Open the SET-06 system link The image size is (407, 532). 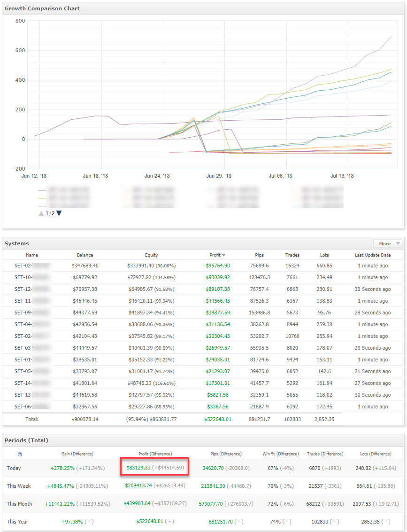coord(32,407)
